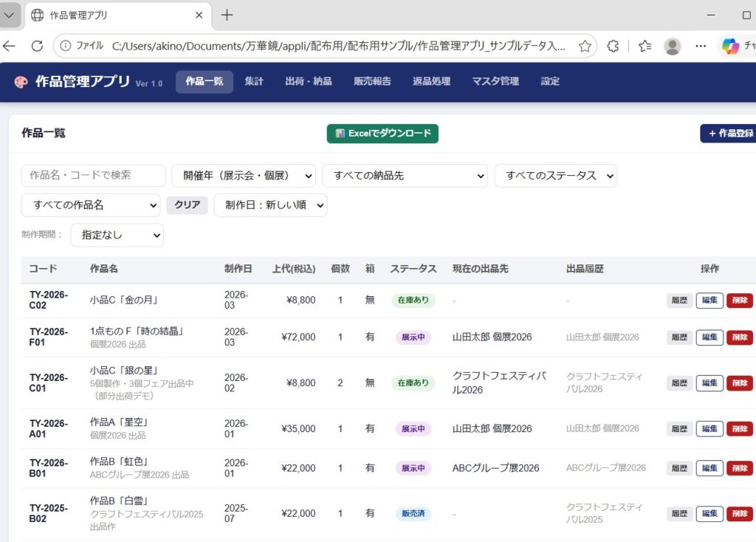This screenshot has width=756, height=542.
Task: Click 編集 for TY-2026-B01 row
Action: 709,468
